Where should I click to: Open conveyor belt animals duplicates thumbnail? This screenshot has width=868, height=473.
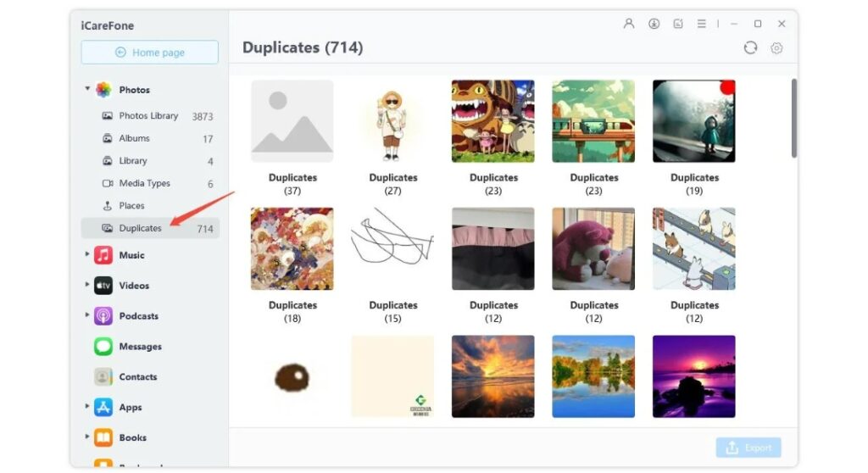pyautogui.click(x=693, y=248)
